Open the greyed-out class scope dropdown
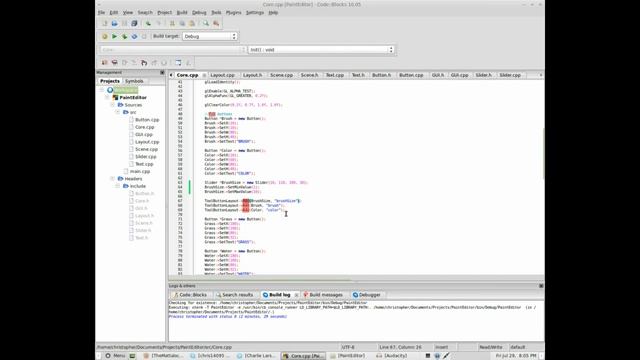The image size is (640, 360). coord(173,49)
